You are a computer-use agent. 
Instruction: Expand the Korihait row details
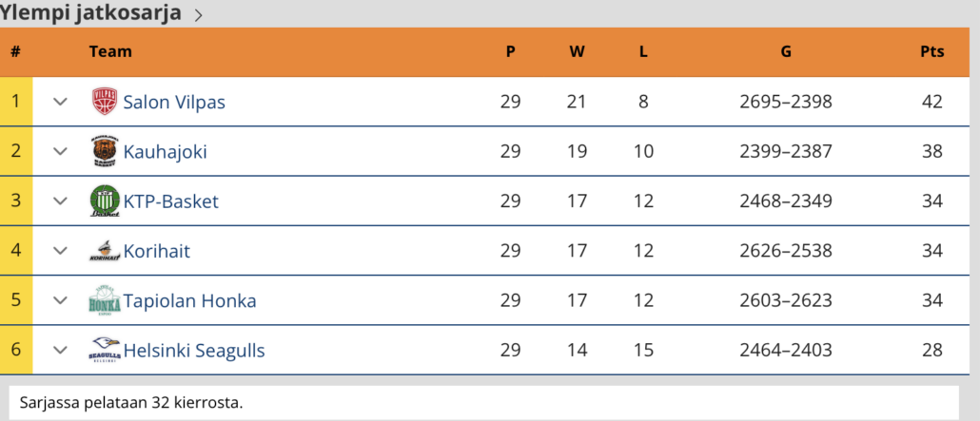pyautogui.click(x=61, y=251)
